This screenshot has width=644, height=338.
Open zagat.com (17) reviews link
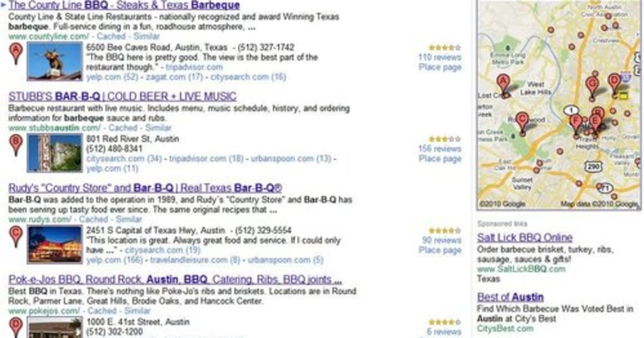tap(174, 77)
